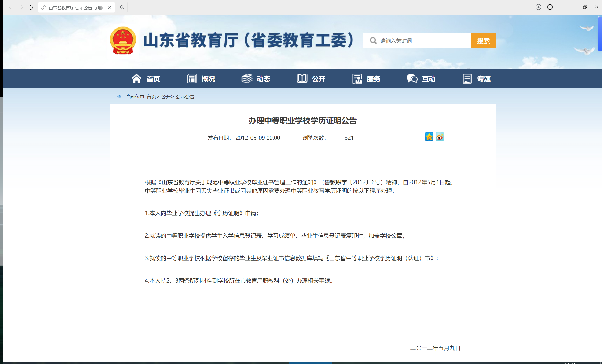
Task: Open the 动态 navigation menu item
Action: point(256,79)
